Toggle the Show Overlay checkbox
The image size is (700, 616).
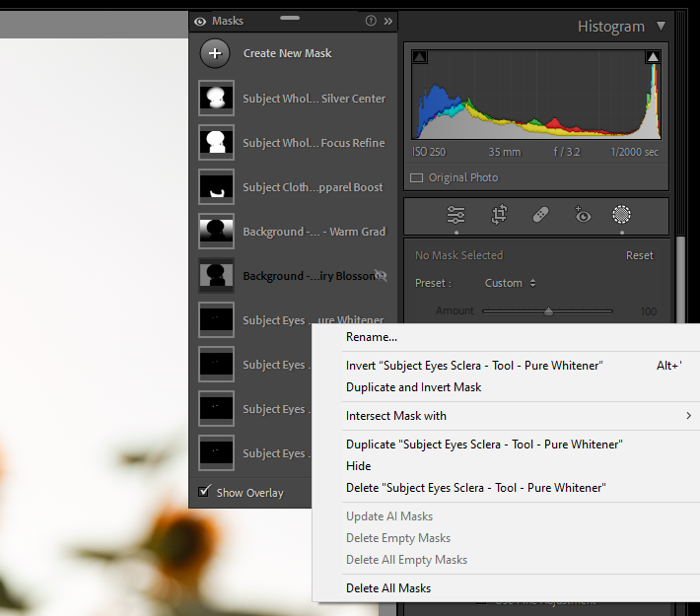pos(204,492)
